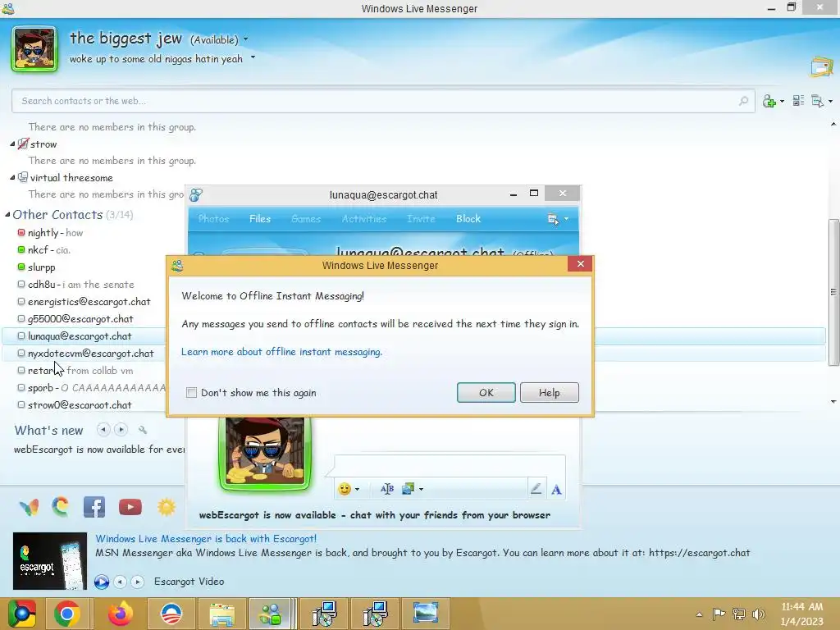840x630 pixels.
Task: Go to previous Escargot Video item
Action: pyautogui.click(x=121, y=582)
